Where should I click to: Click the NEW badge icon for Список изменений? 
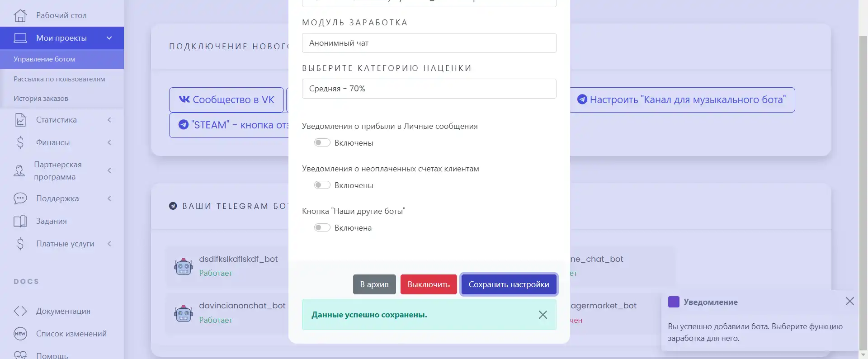[x=20, y=334]
